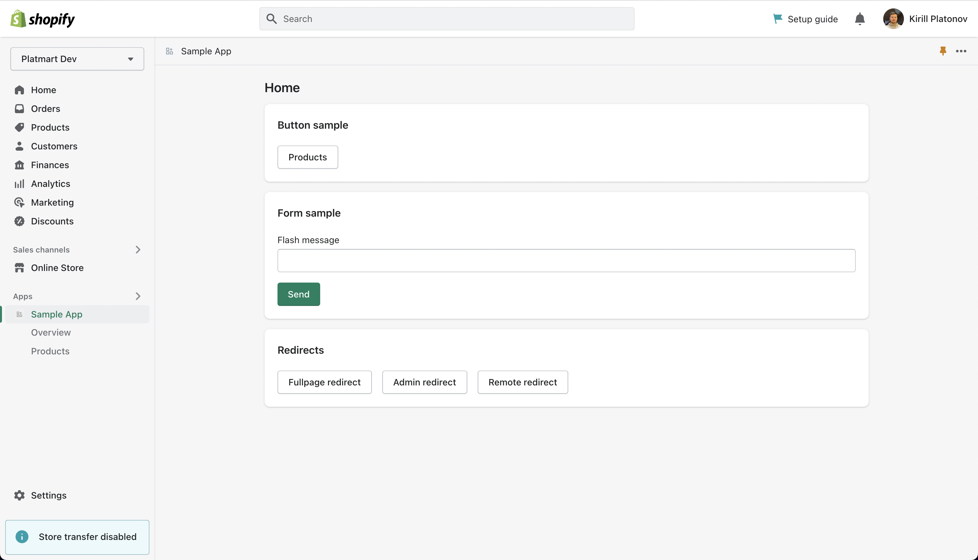This screenshot has height=560, width=978.
Task: Select the Overview nav item
Action: click(x=50, y=332)
